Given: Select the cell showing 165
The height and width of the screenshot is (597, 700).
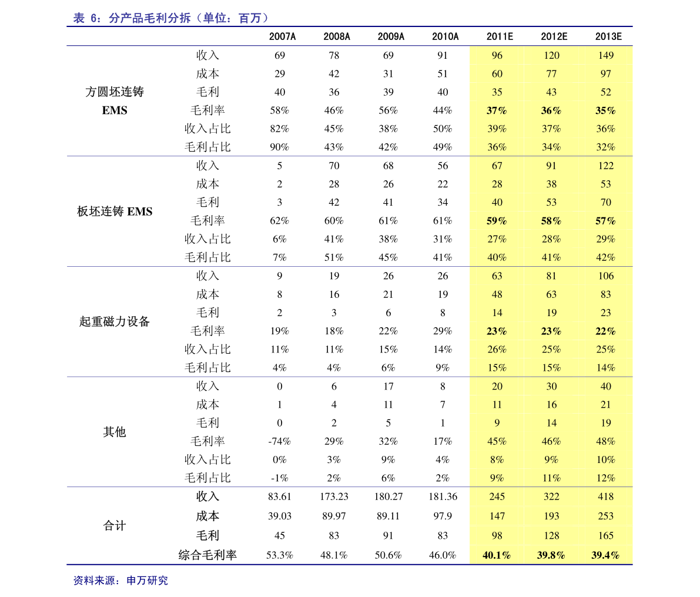Looking at the screenshot, I should (605, 535).
